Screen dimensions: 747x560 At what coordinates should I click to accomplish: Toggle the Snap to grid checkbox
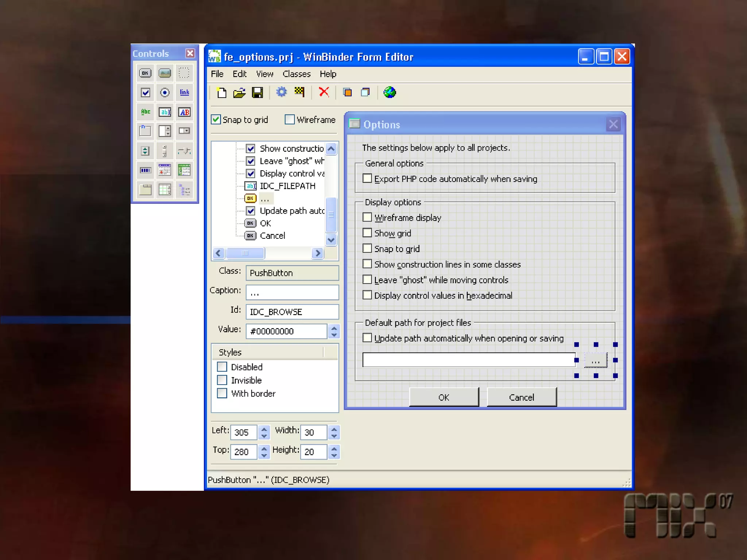[216, 120]
